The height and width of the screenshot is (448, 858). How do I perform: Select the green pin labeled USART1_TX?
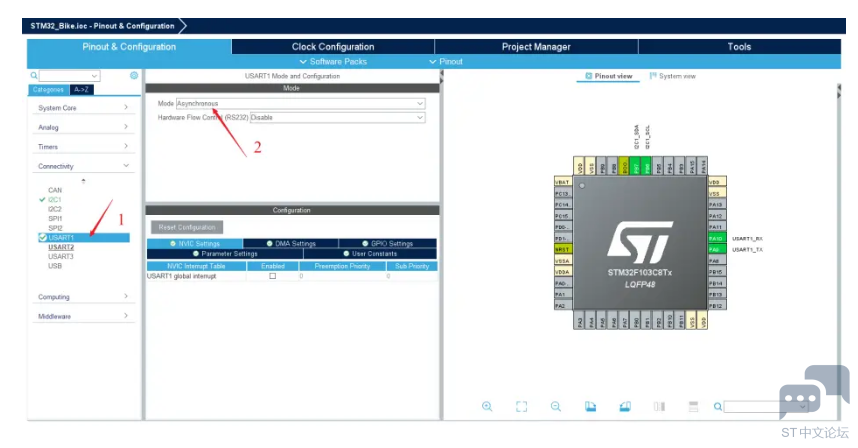[717, 249]
